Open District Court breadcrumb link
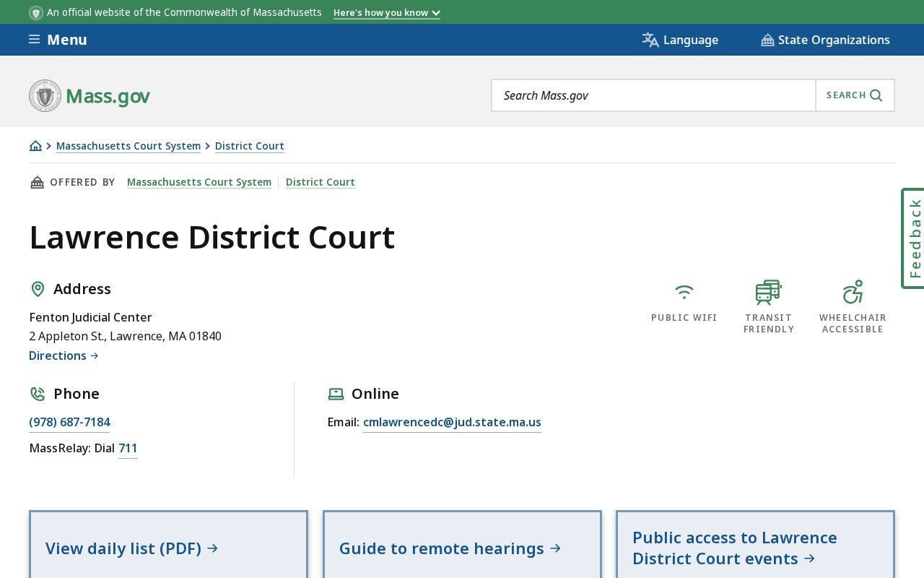924x578 pixels. 250,146
